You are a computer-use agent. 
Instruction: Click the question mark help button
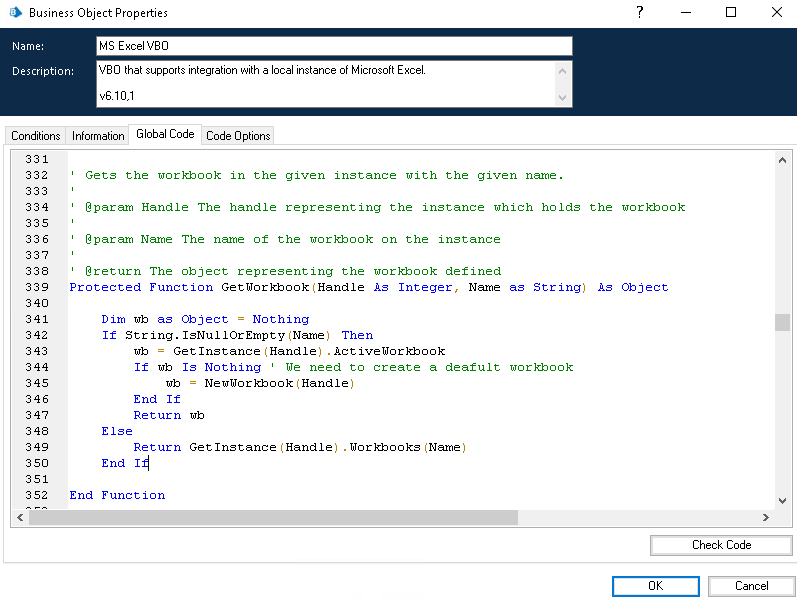(x=640, y=13)
